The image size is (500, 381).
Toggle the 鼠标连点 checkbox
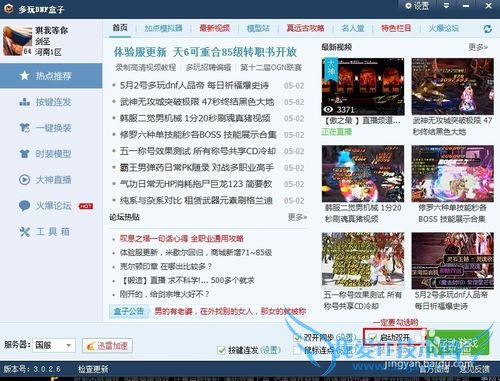coord(296,350)
